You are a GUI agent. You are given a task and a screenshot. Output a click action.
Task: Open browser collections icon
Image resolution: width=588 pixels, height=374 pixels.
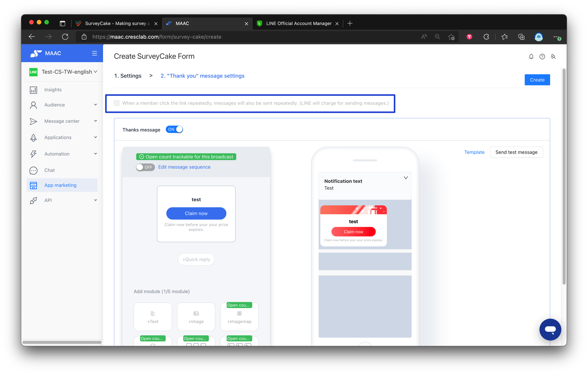click(x=521, y=37)
